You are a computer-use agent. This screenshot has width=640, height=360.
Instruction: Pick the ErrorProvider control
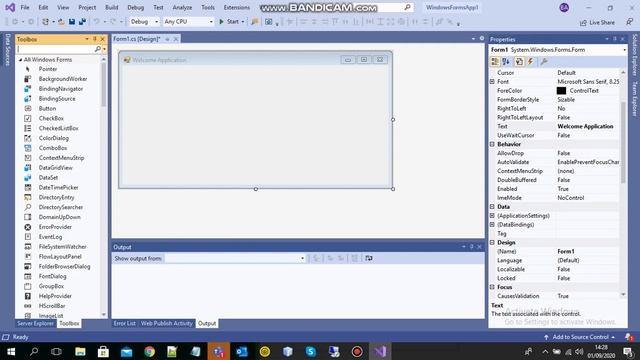click(55, 227)
